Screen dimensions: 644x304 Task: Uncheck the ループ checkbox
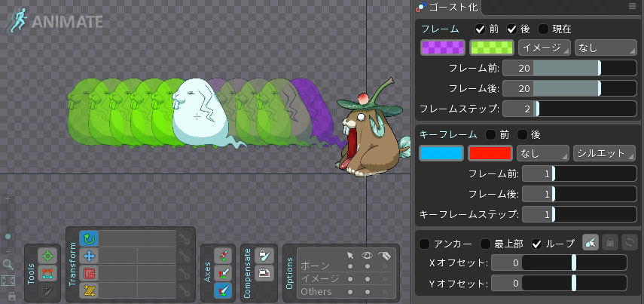click(x=536, y=244)
